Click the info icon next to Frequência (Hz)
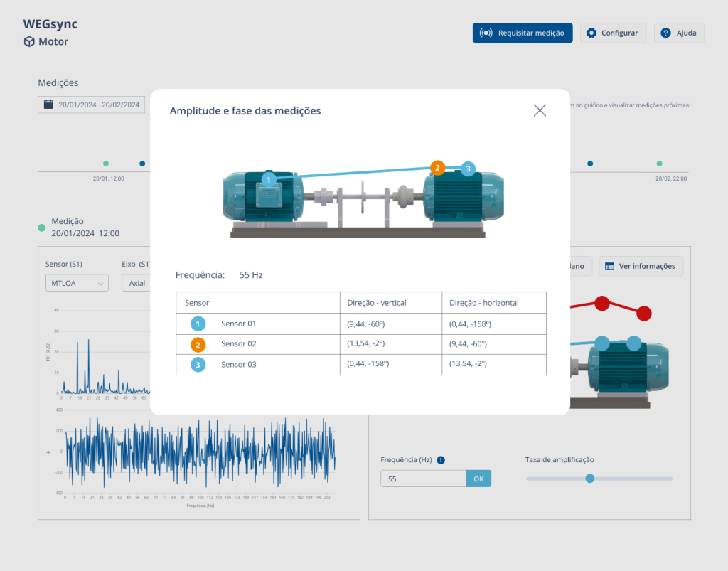 point(439,460)
